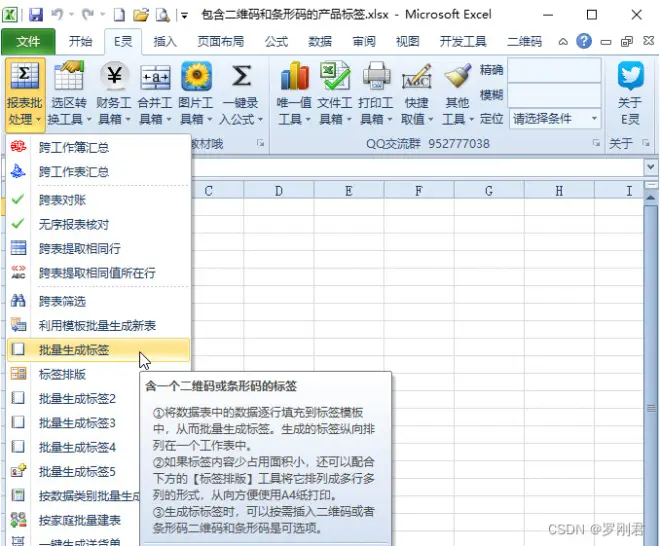Switch to the 插入 tab
The image size is (660, 546).
(165, 41)
